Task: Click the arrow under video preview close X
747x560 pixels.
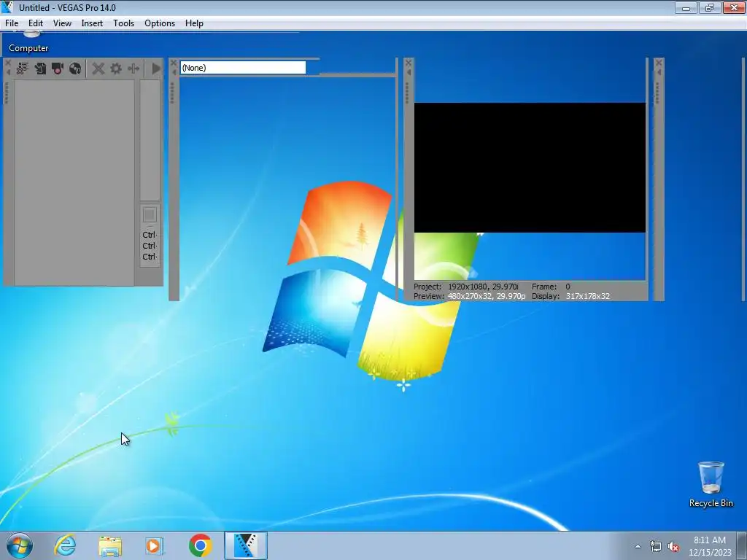Action: click(408, 72)
